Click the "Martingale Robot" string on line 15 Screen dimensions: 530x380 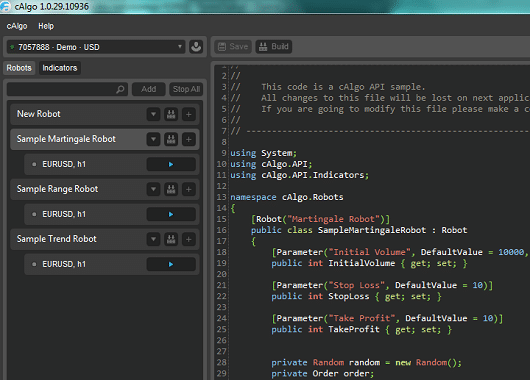[x=334, y=219]
